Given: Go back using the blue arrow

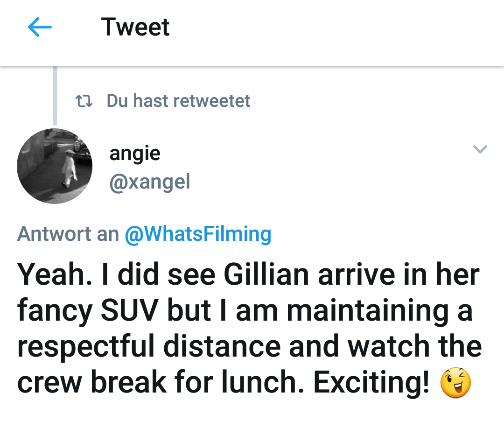Looking at the screenshot, I should click(x=40, y=27).
